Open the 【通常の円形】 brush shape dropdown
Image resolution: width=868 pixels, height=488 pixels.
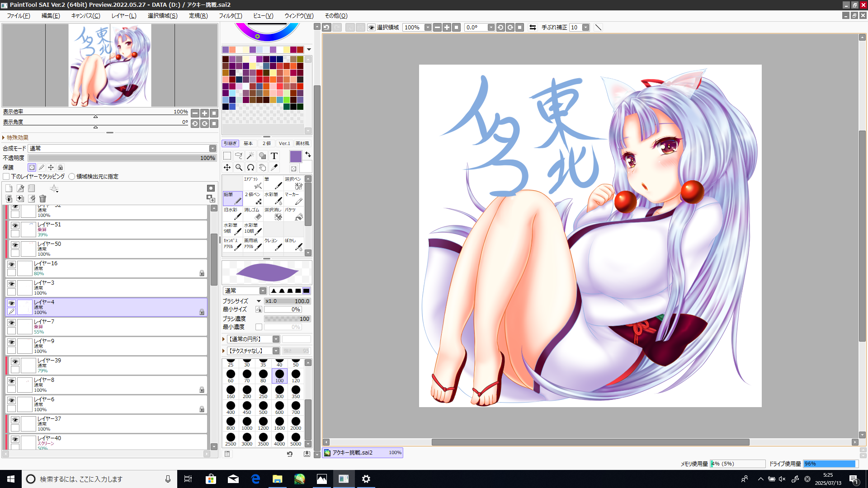coord(276,339)
